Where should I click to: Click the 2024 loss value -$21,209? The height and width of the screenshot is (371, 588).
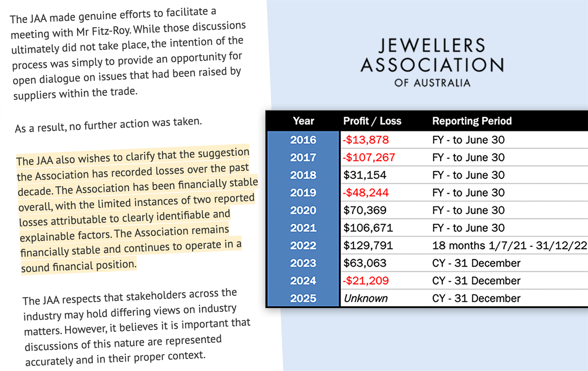tap(366, 281)
